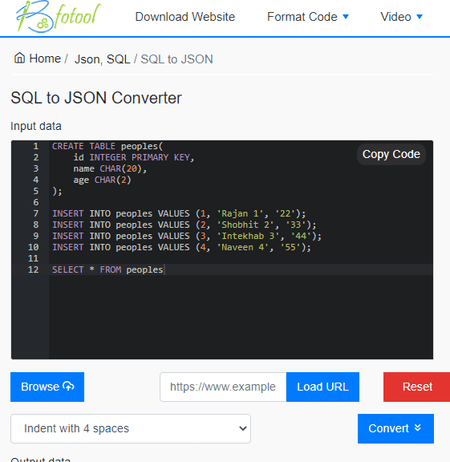Focus the URL input field
Viewport: 450px width, 462px height.
223,387
